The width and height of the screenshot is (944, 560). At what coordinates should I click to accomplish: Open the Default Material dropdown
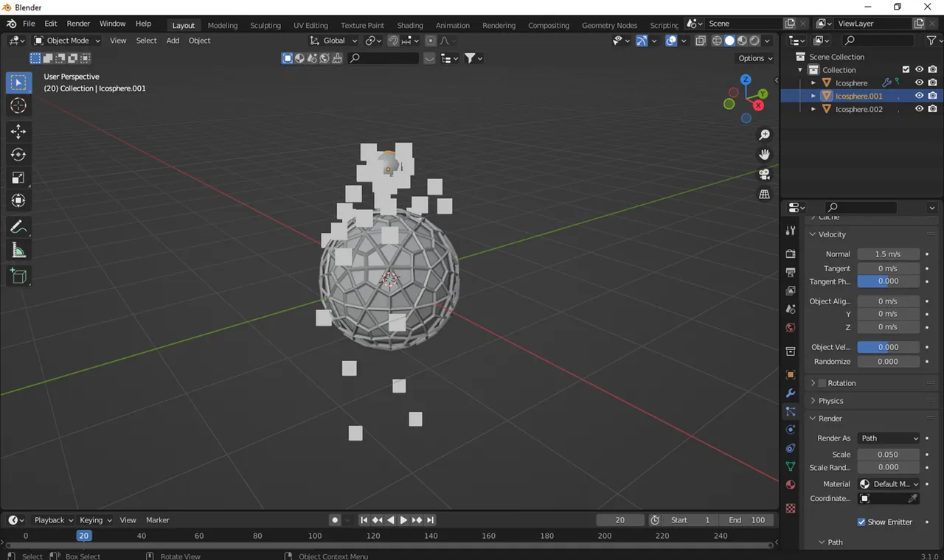pos(889,484)
